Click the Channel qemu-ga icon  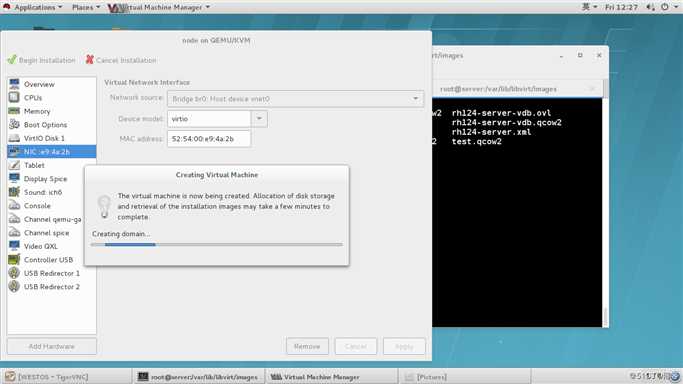click(14, 219)
